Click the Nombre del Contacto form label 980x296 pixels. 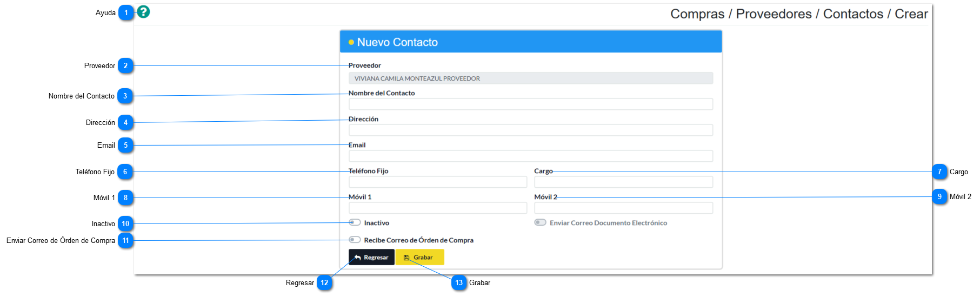[x=382, y=93]
